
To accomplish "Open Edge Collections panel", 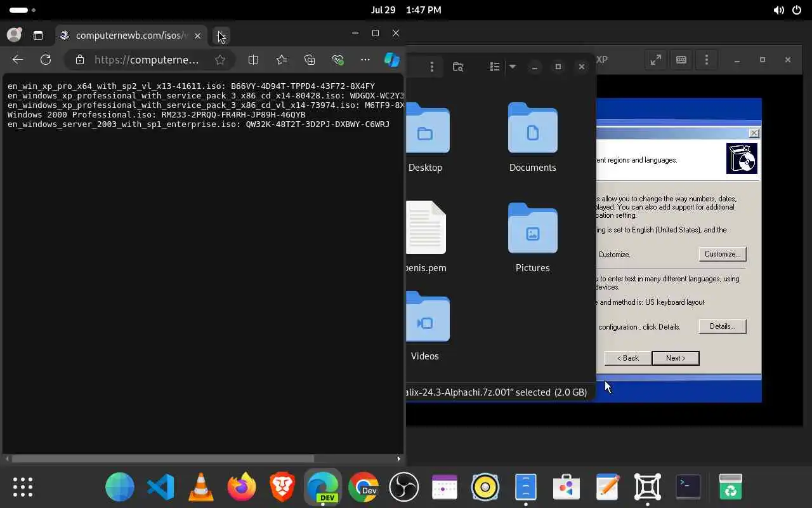I will click(310, 60).
